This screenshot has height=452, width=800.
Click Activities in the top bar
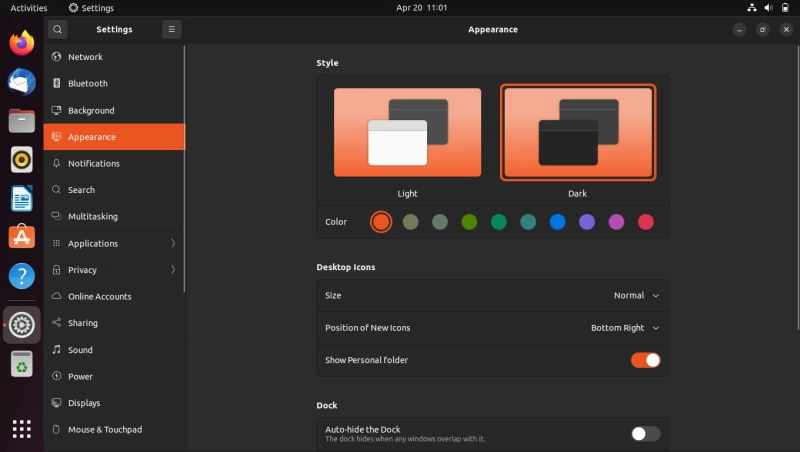point(29,8)
